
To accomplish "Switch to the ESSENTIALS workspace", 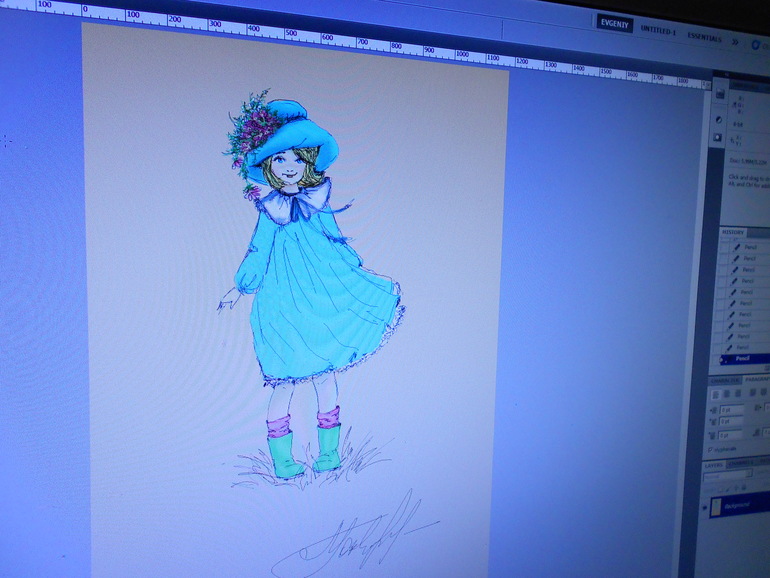I will coord(704,37).
